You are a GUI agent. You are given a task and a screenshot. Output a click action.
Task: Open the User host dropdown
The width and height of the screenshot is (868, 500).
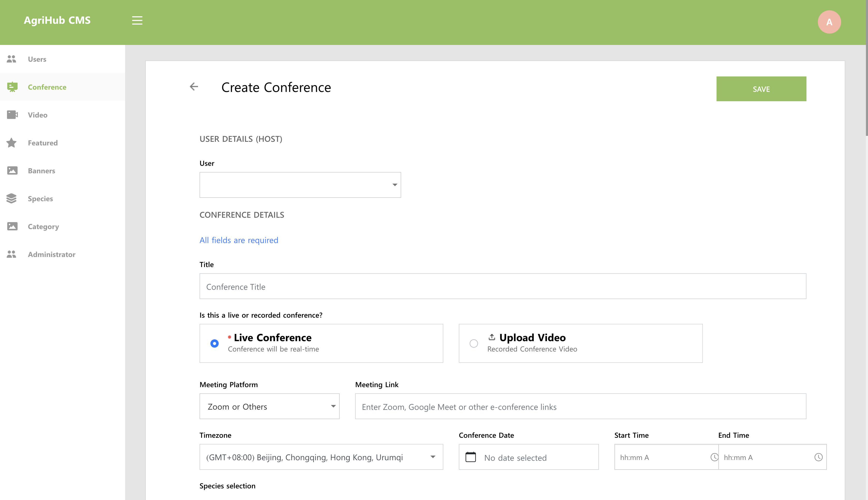[x=300, y=185]
